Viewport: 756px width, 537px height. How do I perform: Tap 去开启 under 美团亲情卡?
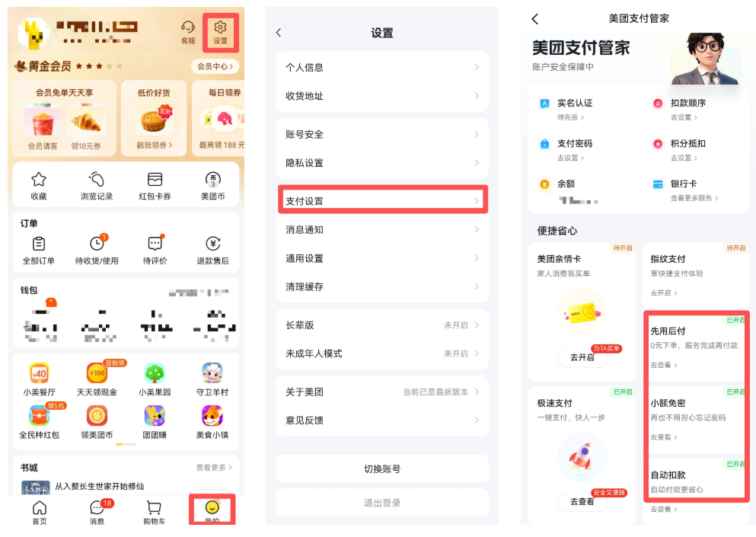pyautogui.click(x=582, y=357)
